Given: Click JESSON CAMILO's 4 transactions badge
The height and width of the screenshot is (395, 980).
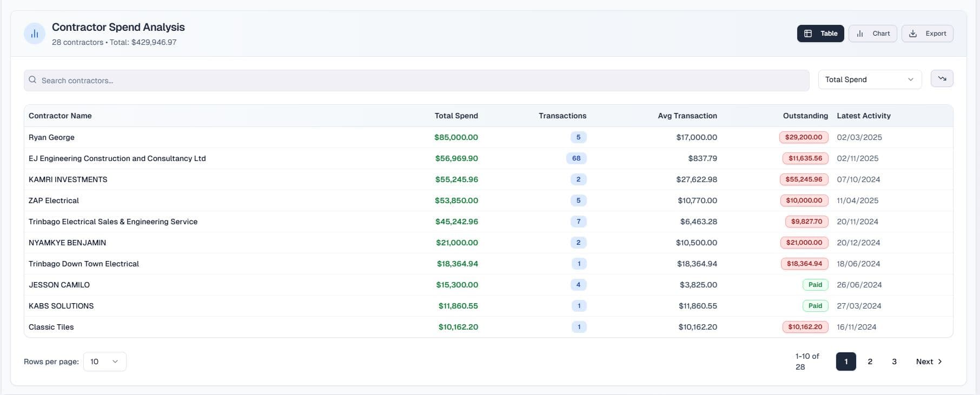Looking at the screenshot, I should coord(579,285).
